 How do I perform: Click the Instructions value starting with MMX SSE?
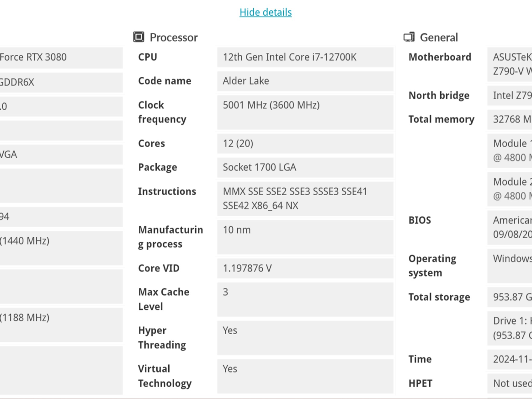(x=305, y=199)
